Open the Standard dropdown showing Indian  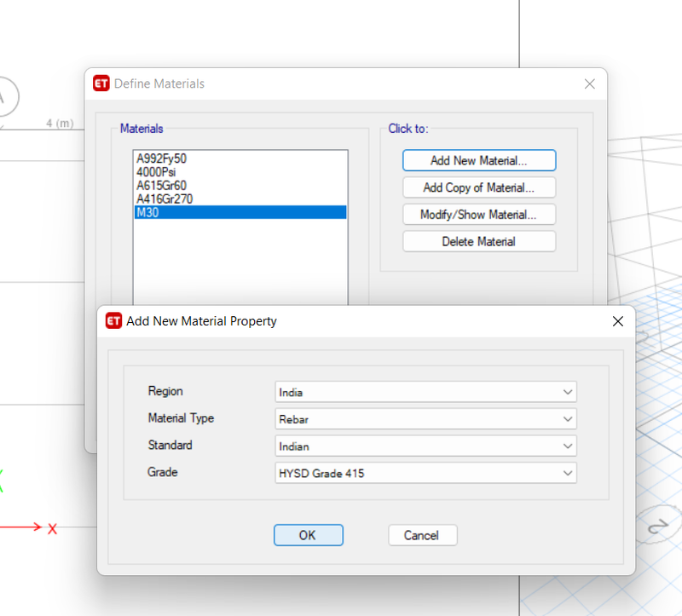425,446
